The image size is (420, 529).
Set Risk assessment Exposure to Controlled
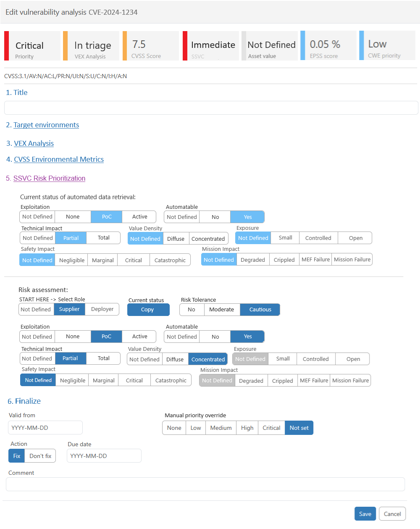coord(316,359)
